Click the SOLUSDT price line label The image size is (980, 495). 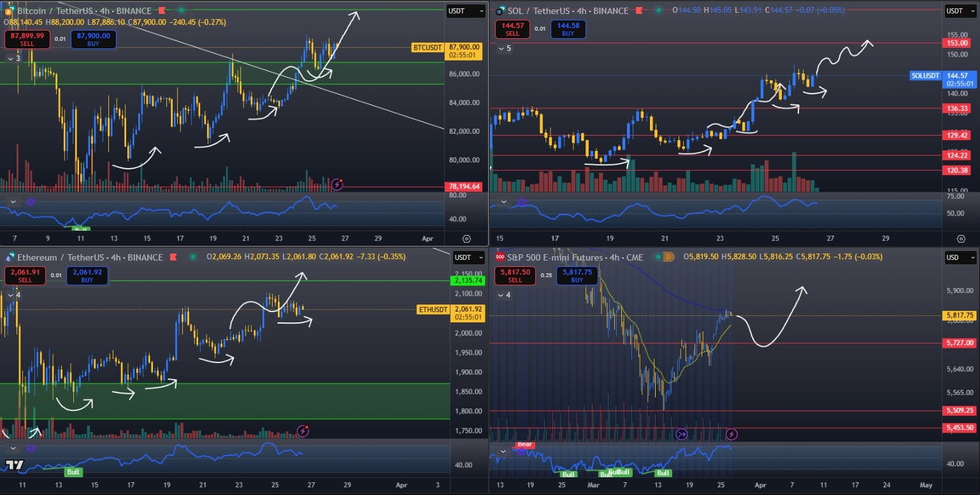tap(926, 75)
